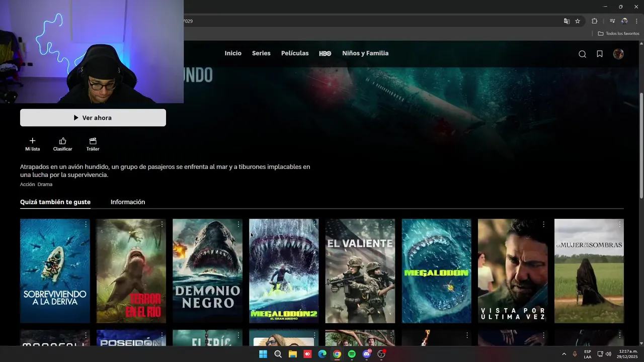Screen dimensions: 644x362
Task: Open the Chrome extensions puzzle icon
Action: coord(594,21)
